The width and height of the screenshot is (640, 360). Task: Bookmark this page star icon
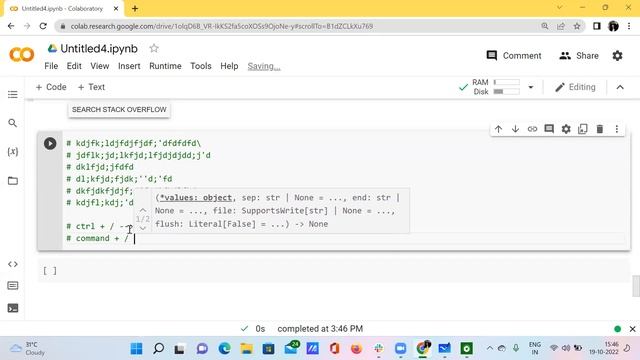(x=577, y=26)
